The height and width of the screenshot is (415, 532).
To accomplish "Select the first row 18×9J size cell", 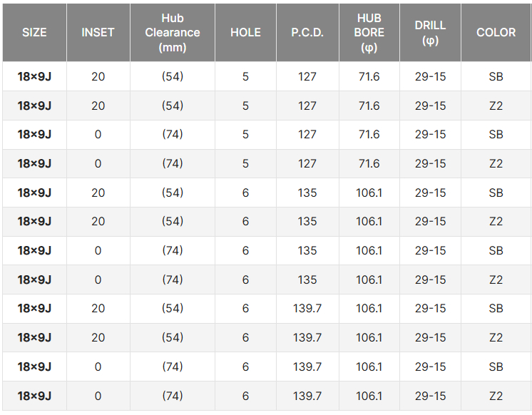I will (34, 77).
